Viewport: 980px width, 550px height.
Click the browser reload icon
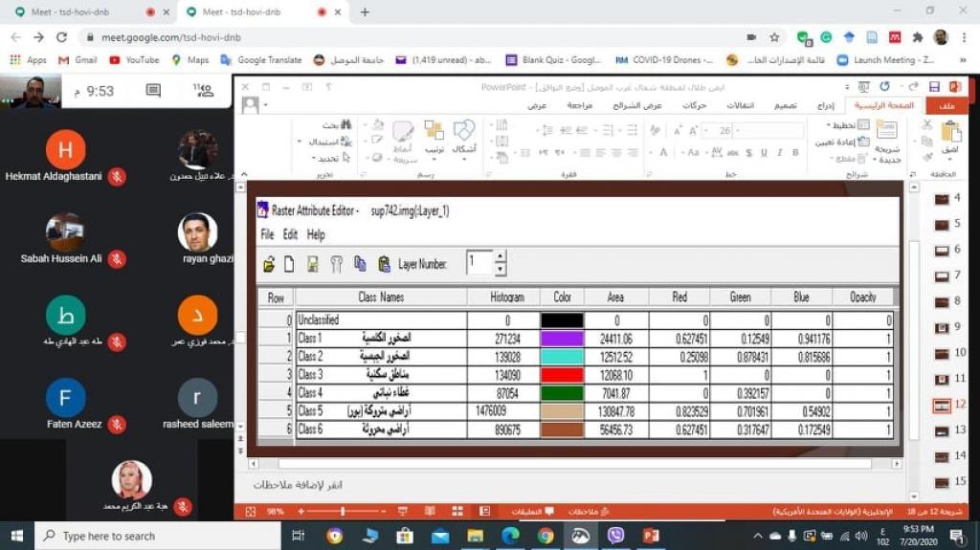(62, 37)
